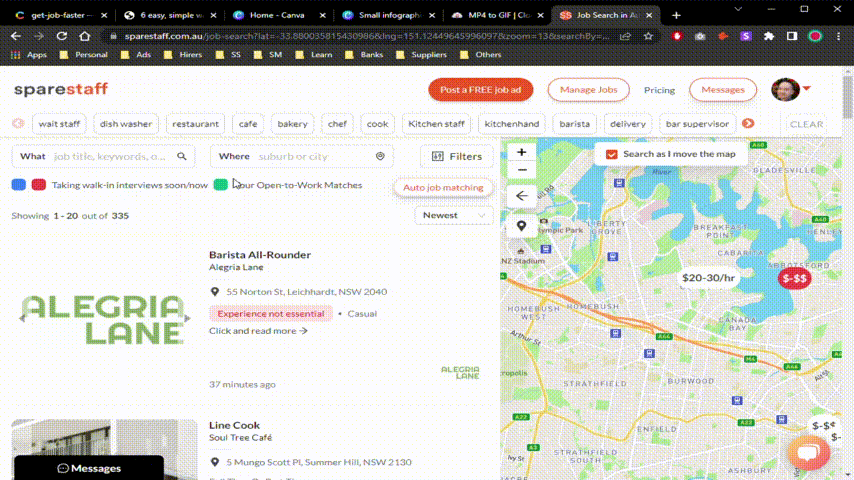Click the $20-30/hr map price marker
The image size is (854, 480).
[x=708, y=278]
